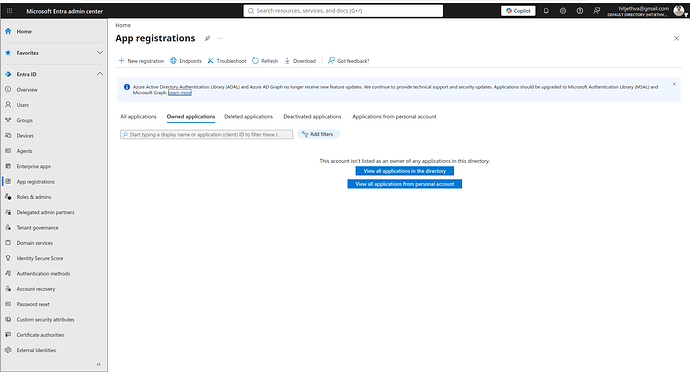Open Endpoints from toolbar

pyautogui.click(x=186, y=61)
